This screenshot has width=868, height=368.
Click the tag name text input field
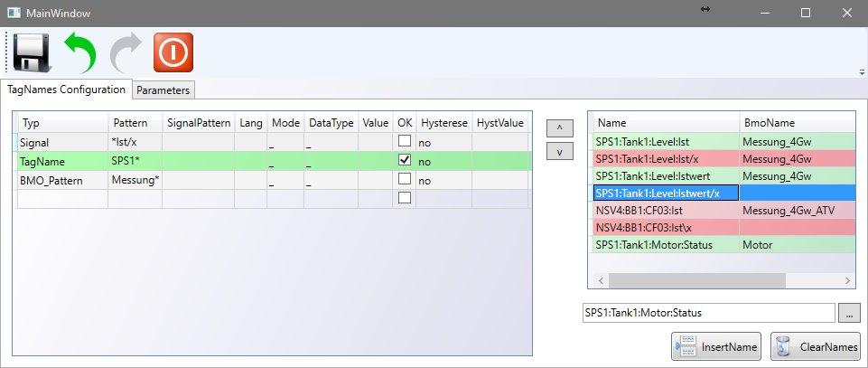coord(708,313)
